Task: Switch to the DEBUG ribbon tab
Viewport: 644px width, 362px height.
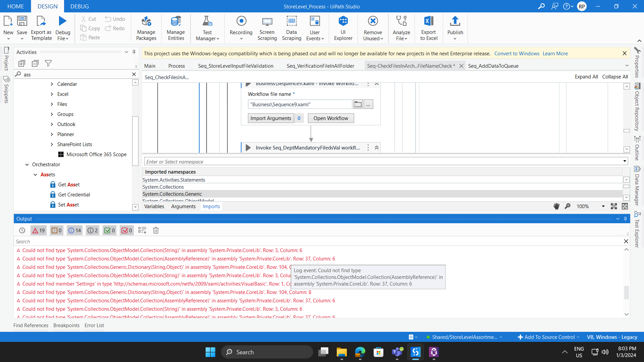Action: click(79, 6)
